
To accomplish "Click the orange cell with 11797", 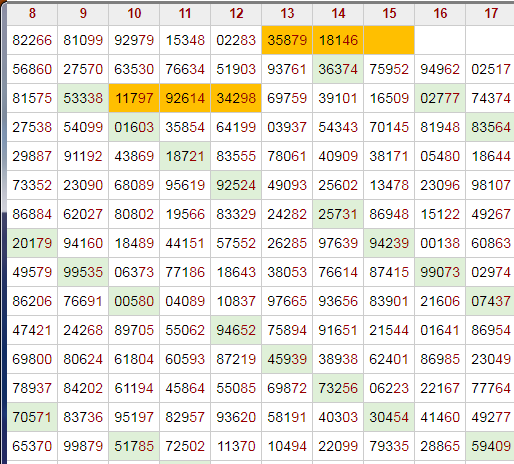I will click(134, 98).
